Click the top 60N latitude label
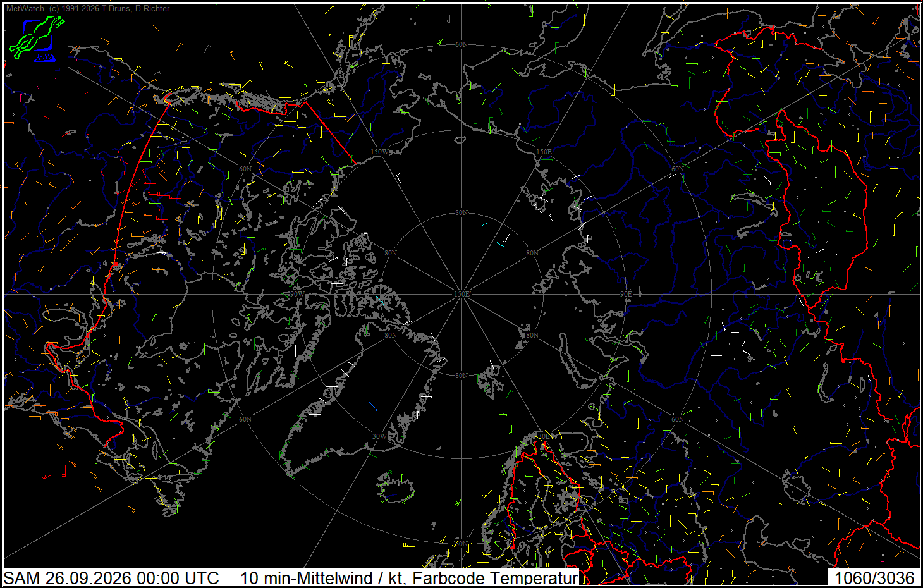The image size is (923, 588). point(462,44)
